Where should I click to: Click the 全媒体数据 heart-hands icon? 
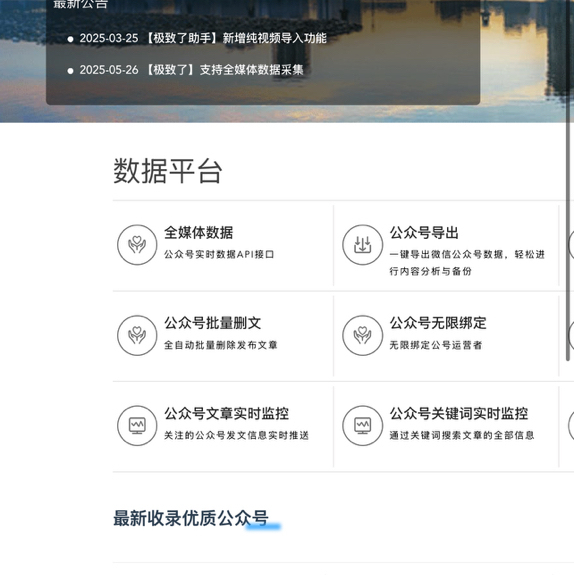tap(137, 245)
